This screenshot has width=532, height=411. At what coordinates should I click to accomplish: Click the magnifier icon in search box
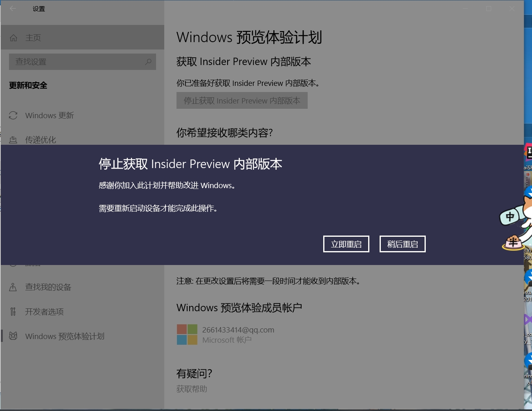148,62
